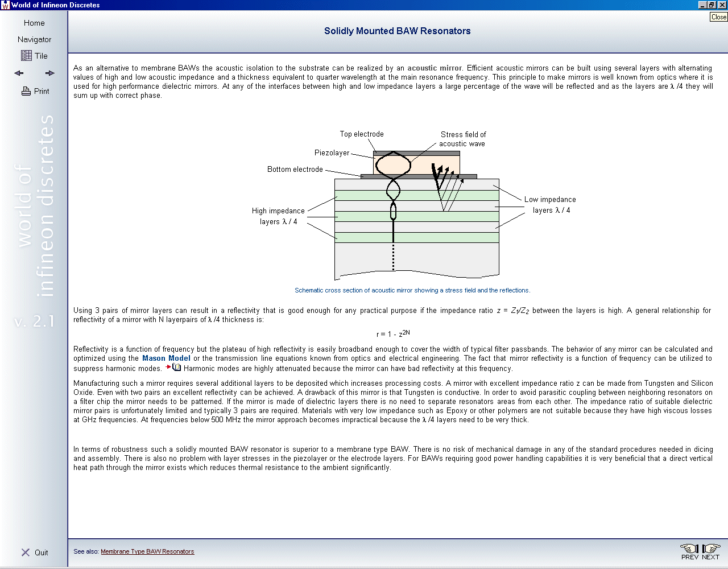
Task: Go to previous page with PREV hand
Action: pyautogui.click(x=690, y=551)
